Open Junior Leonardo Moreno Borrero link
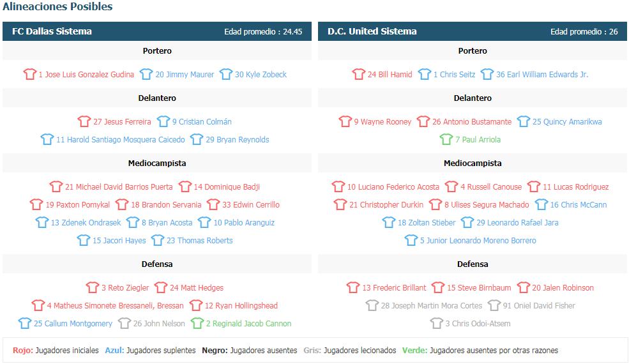 478,240
